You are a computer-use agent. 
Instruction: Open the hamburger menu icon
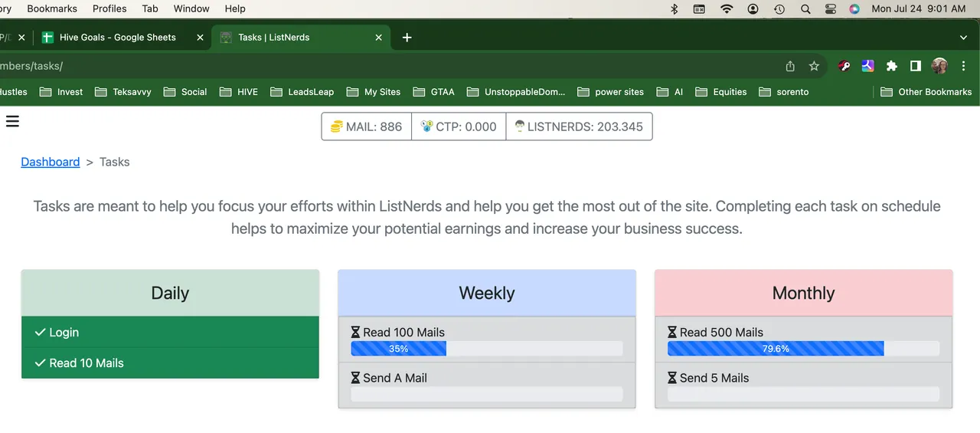[12, 120]
